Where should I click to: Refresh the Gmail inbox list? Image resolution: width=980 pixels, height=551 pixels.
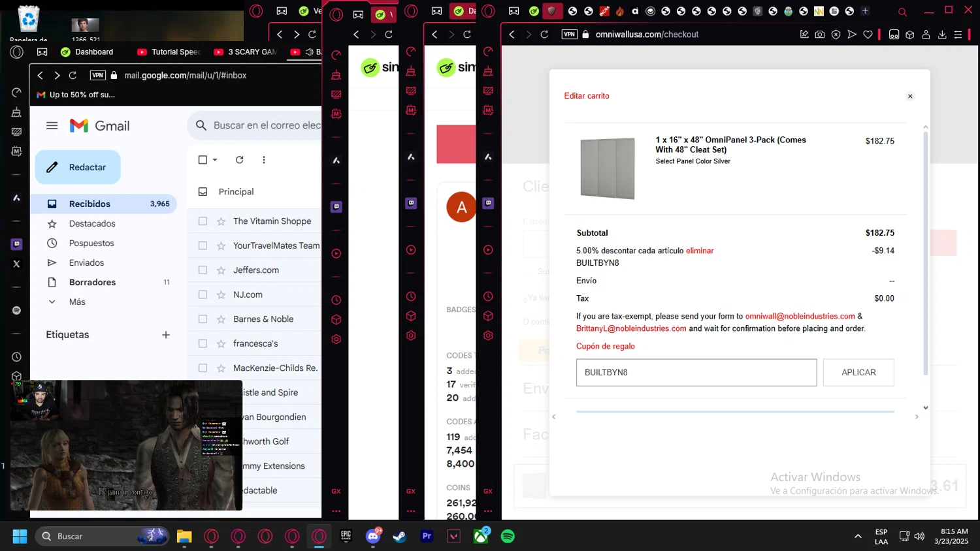240,160
